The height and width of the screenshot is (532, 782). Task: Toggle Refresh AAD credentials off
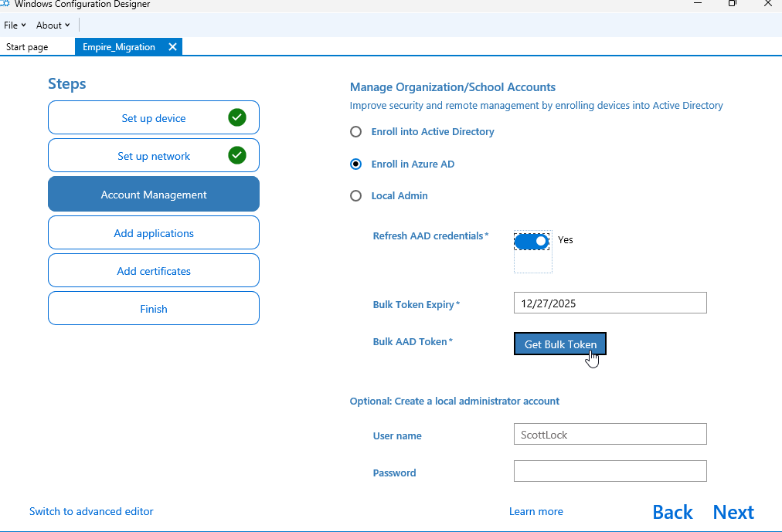coord(532,240)
